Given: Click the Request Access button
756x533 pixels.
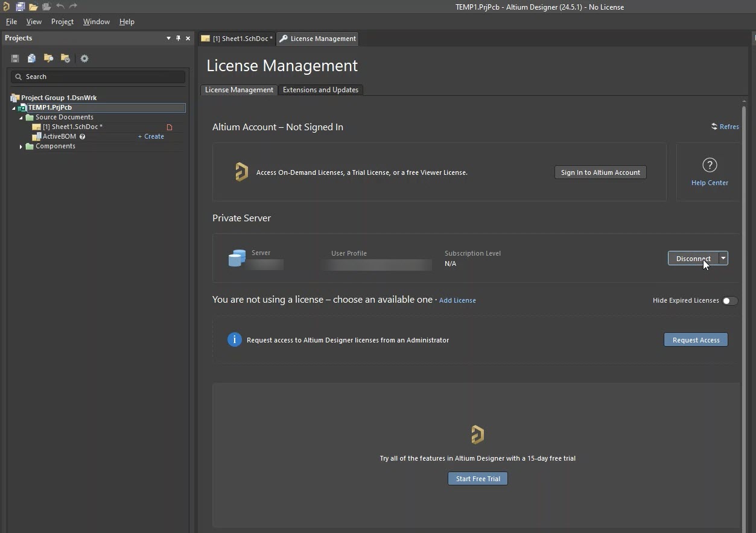Looking at the screenshot, I should tap(696, 339).
